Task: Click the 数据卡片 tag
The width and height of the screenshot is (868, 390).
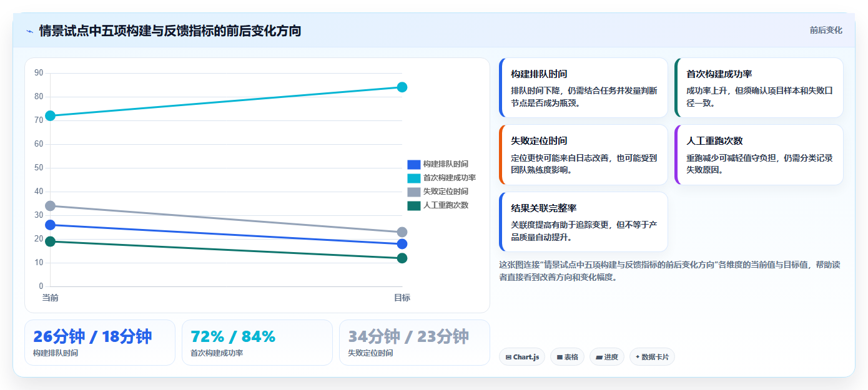Action: pyautogui.click(x=652, y=357)
